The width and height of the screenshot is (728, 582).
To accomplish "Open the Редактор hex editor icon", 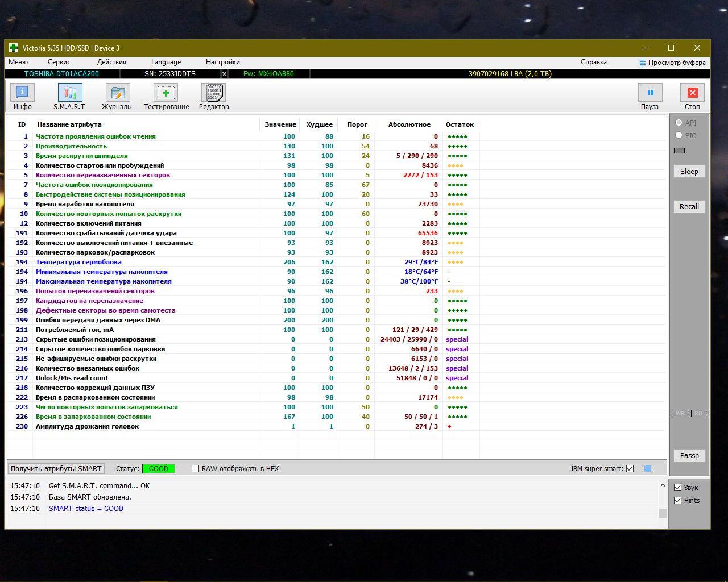I will 214,93.
